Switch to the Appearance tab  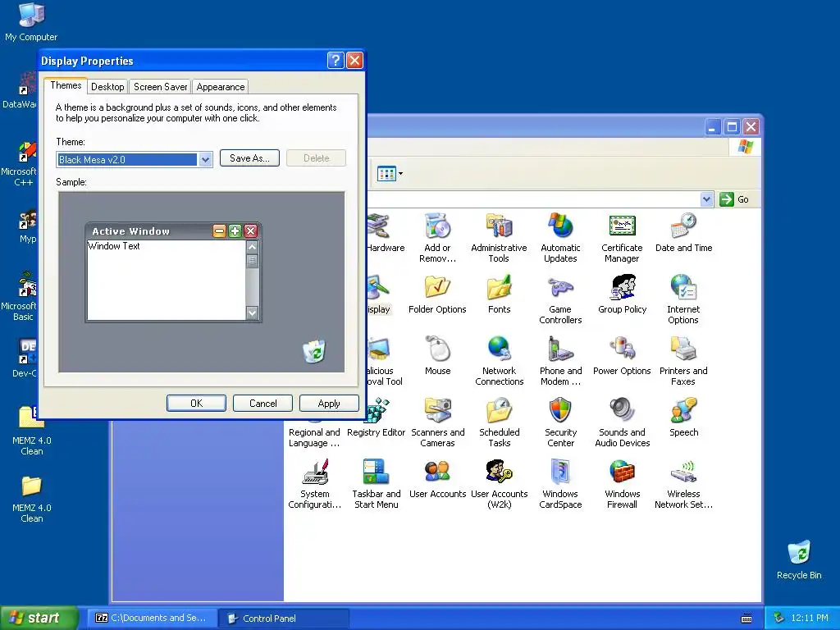click(220, 87)
